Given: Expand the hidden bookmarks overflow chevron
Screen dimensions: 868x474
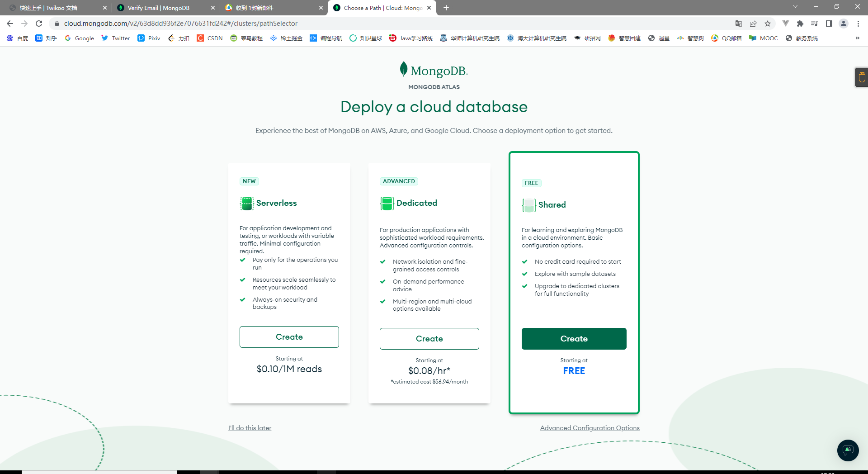Looking at the screenshot, I should (857, 38).
